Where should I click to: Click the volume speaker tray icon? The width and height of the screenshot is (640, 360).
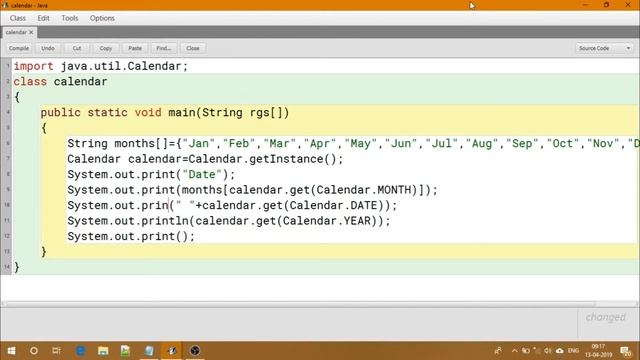[548, 351]
